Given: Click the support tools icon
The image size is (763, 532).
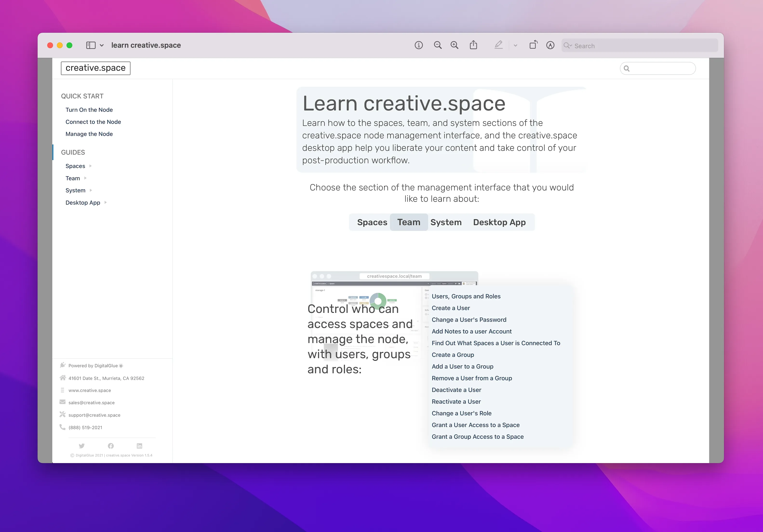Looking at the screenshot, I should point(62,414).
